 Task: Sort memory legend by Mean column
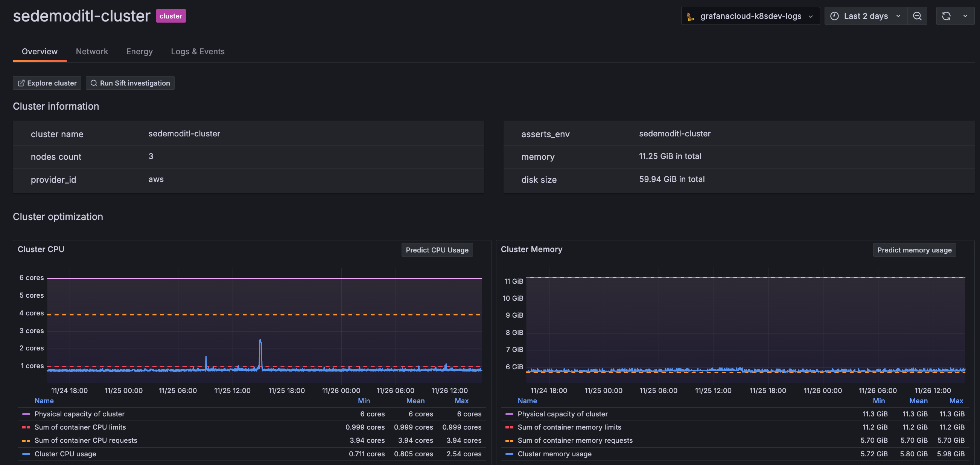[x=918, y=401]
